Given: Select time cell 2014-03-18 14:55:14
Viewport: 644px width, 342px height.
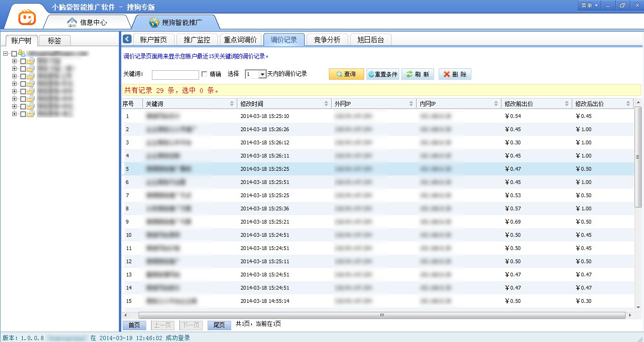Looking at the screenshot, I should pos(265,301).
